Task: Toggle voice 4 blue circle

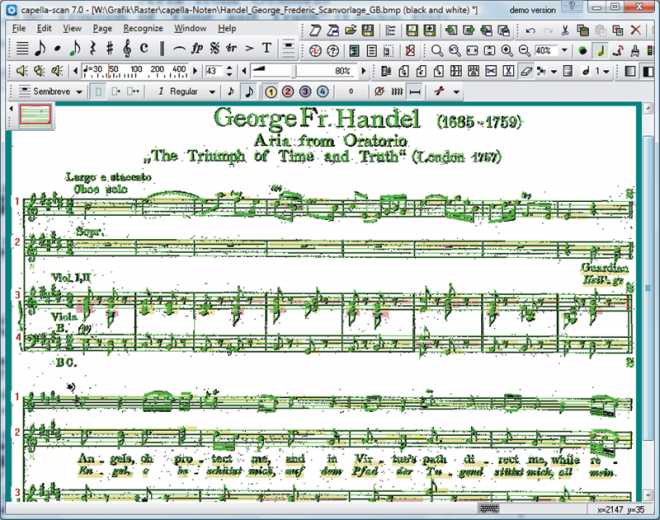Action: point(322,91)
